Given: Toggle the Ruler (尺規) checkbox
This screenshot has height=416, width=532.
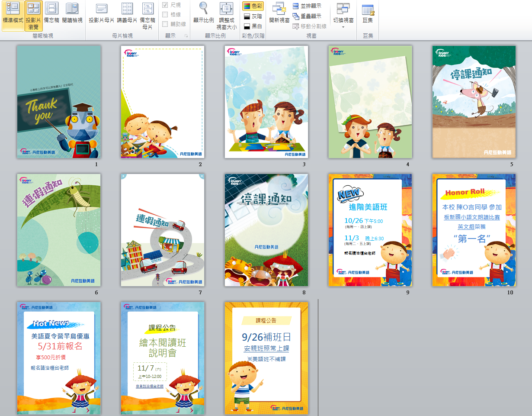Looking at the screenshot, I should click(165, 5).
